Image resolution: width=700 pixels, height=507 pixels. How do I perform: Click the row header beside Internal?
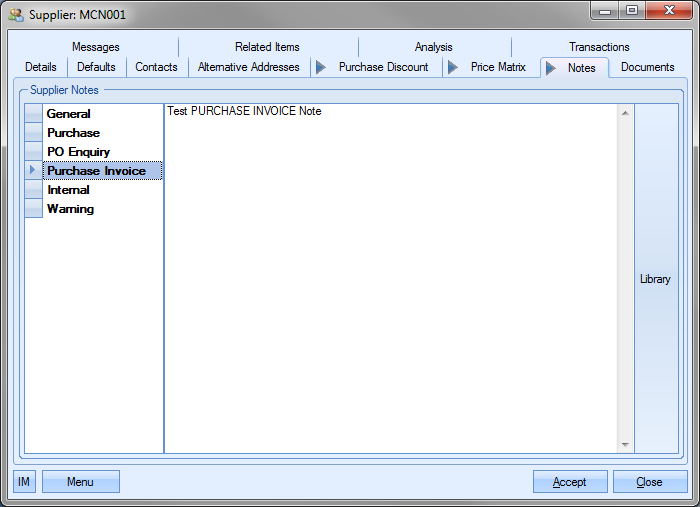pos(33,190)
